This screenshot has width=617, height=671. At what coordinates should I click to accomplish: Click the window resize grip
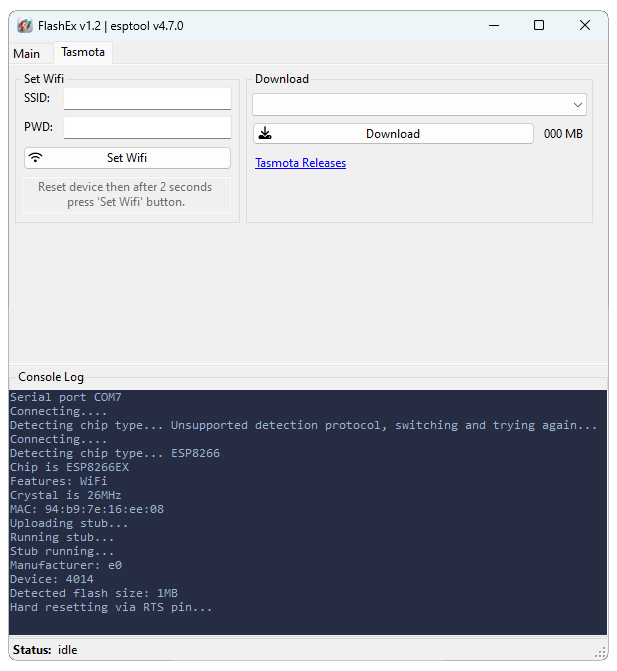click(x=601, y=652)
